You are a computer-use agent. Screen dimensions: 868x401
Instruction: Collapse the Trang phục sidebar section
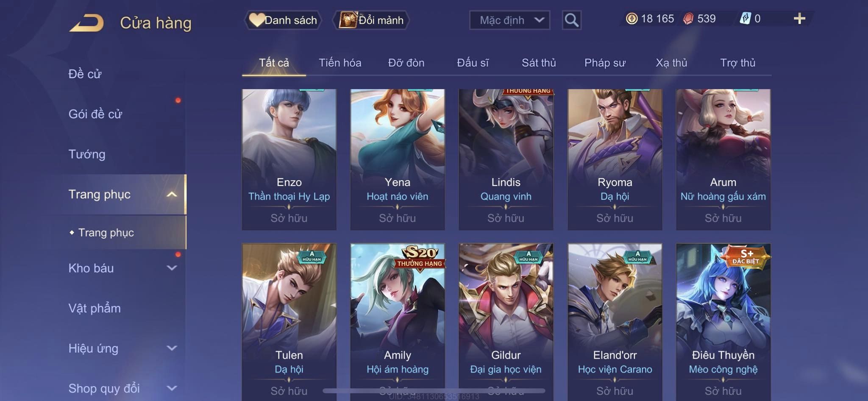(172, 194)
